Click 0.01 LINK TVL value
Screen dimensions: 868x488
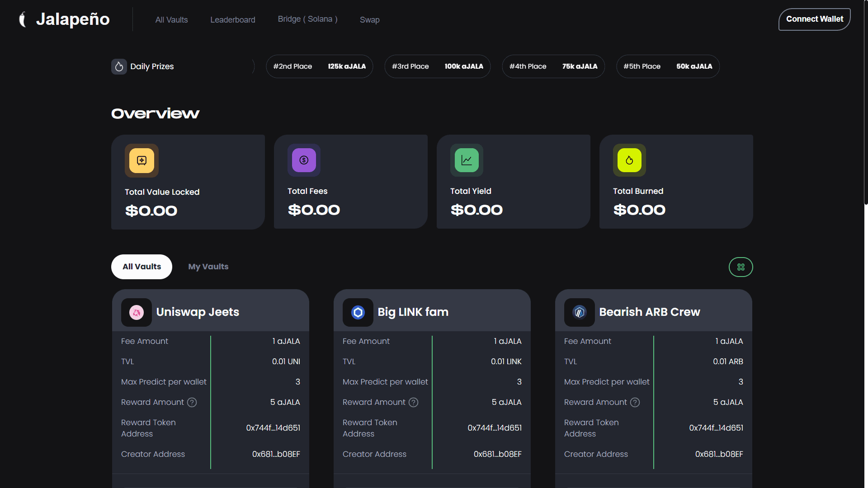point(506,361)
